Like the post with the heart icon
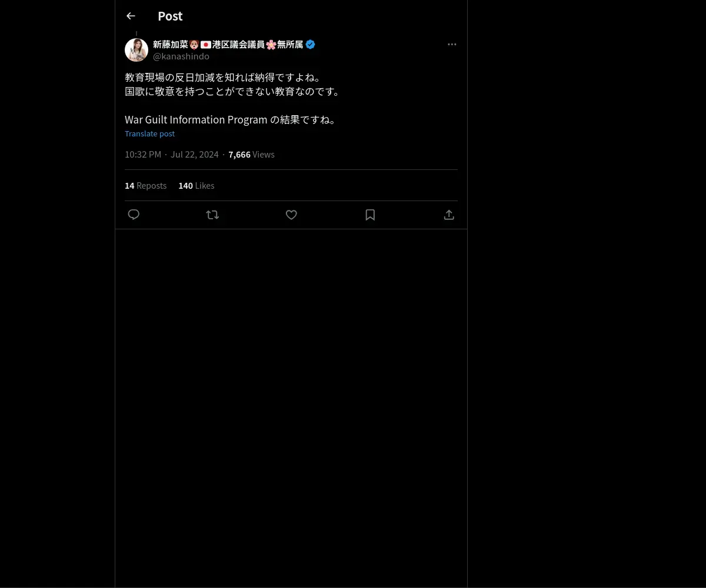Viewport: 706px width, 588px height. click(291, 215)
